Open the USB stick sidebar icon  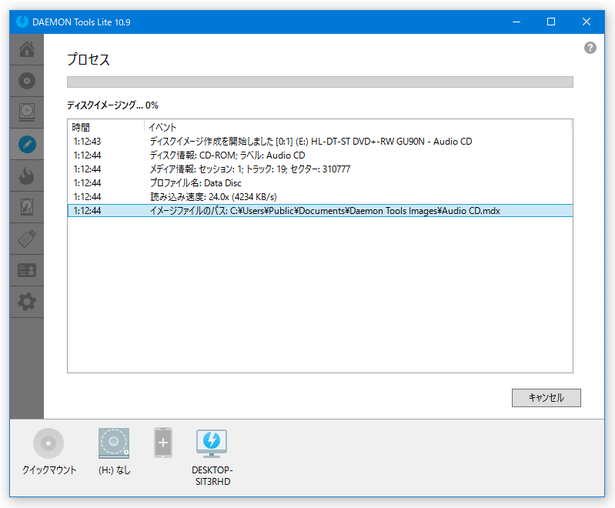(27, 239)
